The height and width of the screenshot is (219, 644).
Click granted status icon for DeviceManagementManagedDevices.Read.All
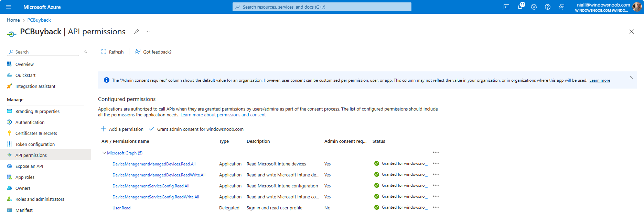pyautogui.click(x=377, y=163)
